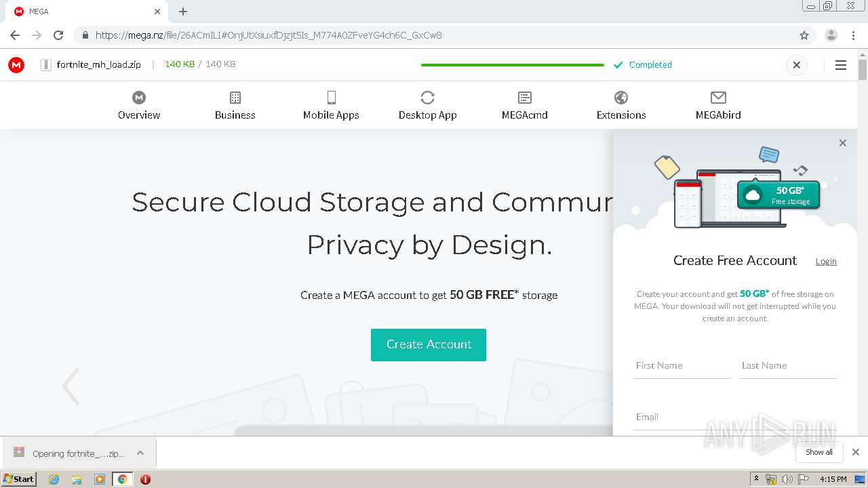Viewport: 868px width, 488px height.
Task: Click the MEGAcmd terminal icon
Action: tap(525, 98)
